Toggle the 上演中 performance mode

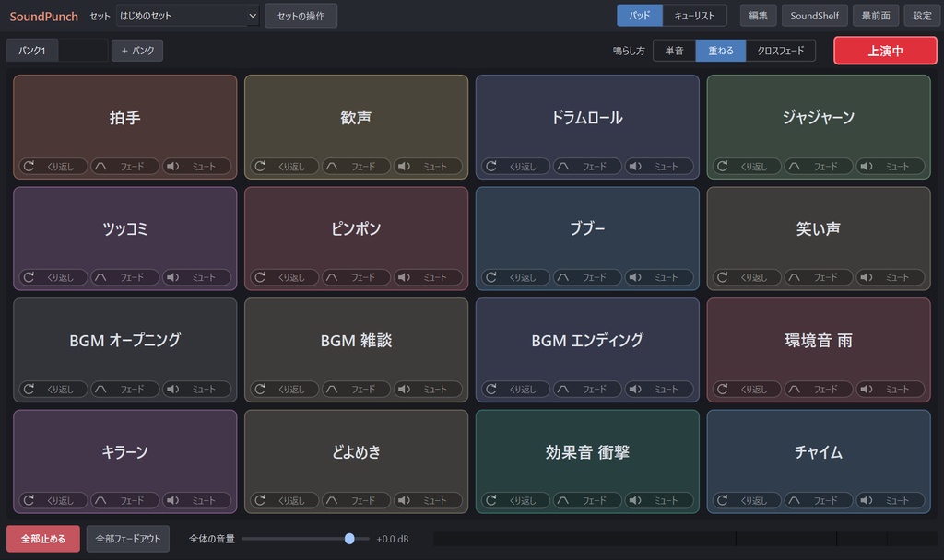885,51
